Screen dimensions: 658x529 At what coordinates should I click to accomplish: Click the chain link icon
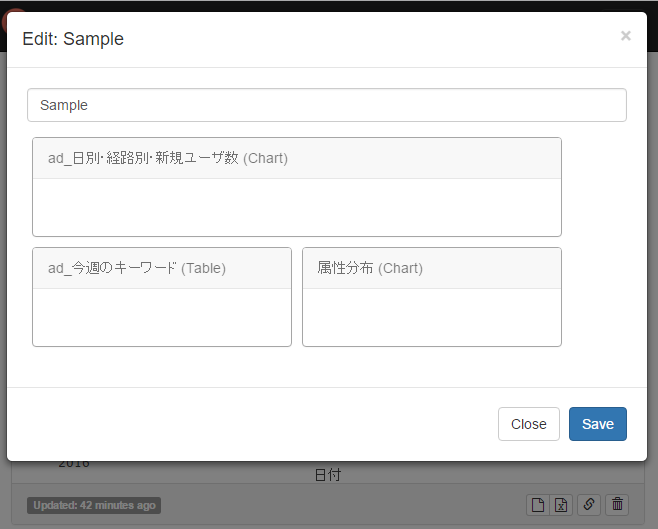pyautogui.click(x=589, y=505)
